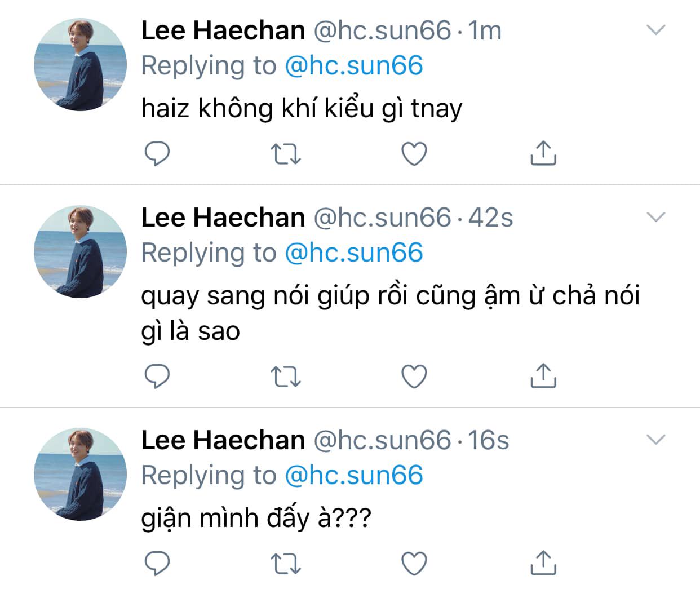Open the profile photo on the 16s tweet
The width and height of the screenshot is (700, 589).
[x=80, y=474]
